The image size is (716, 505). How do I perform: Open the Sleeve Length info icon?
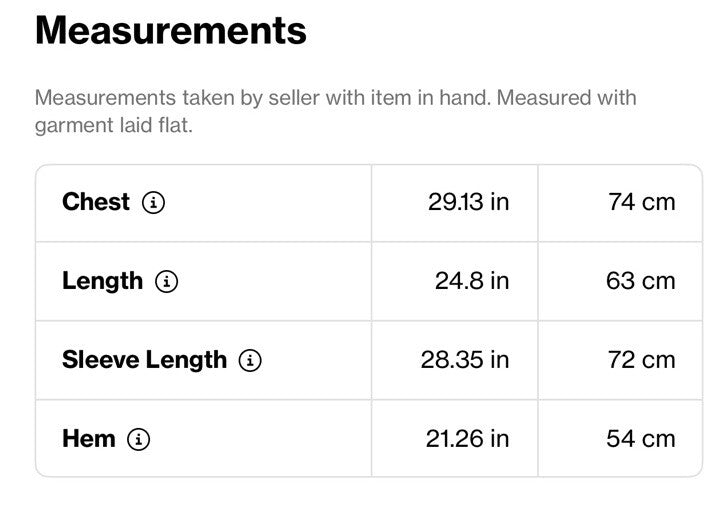[250, 360]
